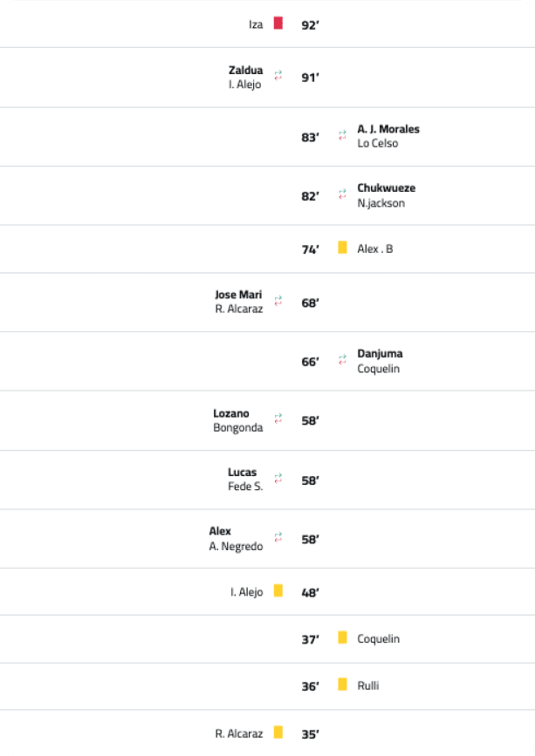Click yellow card beside I. Alejo at 48'

[278, 591]
